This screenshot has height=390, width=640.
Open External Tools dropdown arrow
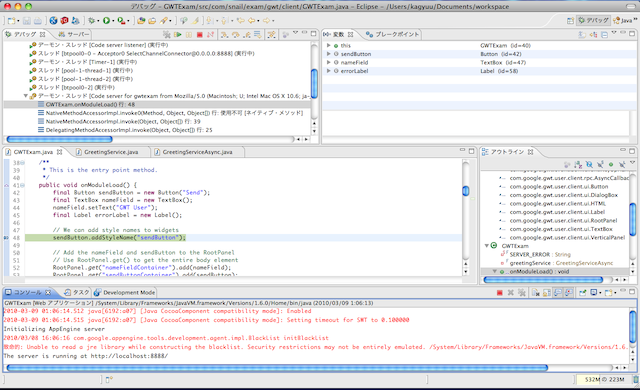coord(128,21)
